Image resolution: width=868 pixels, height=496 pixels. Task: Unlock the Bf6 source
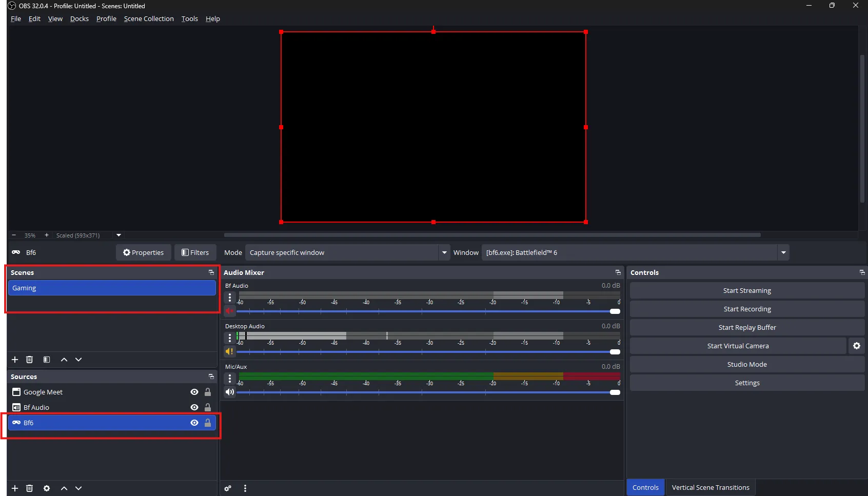pyautogui.click(x=208, y=423)
